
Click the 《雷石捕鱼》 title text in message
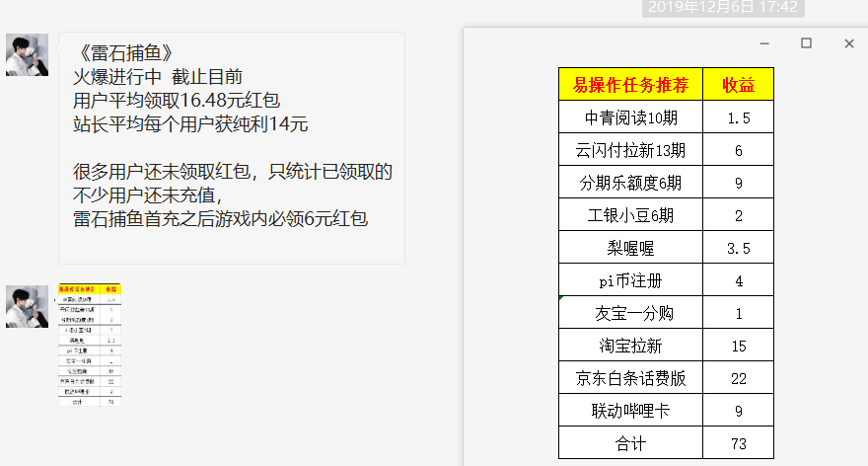(x=126, y=53)
